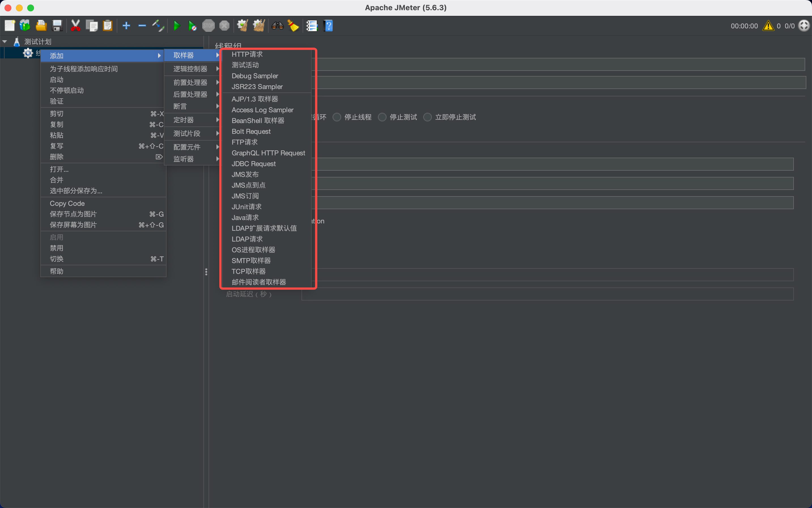This screenshot has width=812, height=508.
Task: Click the Cut scissors icon
Action: tap(76, 26)
